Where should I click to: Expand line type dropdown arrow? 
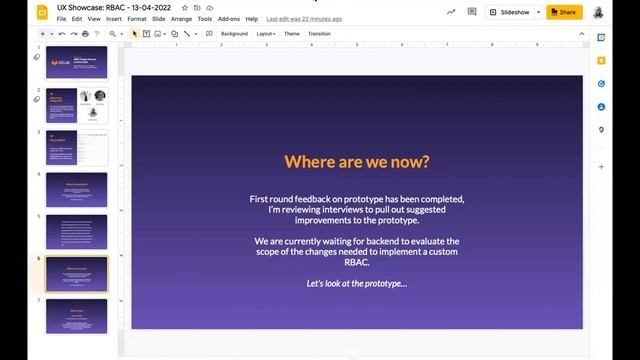196,34
